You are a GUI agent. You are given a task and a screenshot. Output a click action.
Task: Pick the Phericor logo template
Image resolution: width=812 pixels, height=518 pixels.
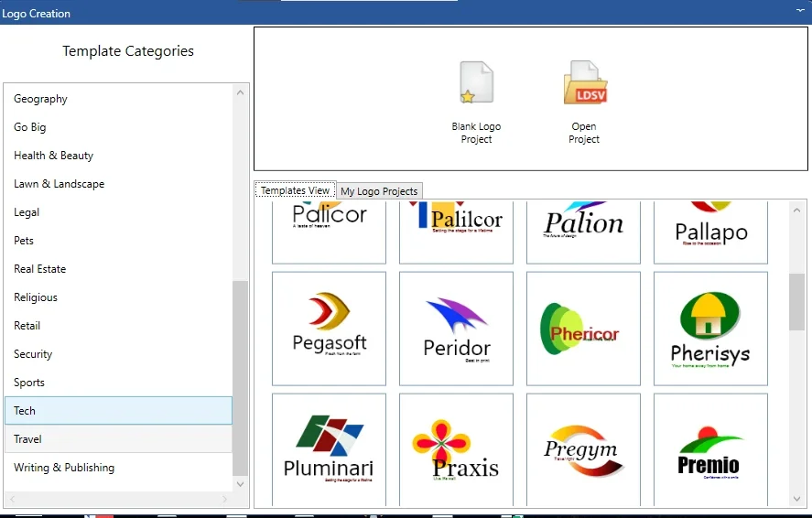584,329
